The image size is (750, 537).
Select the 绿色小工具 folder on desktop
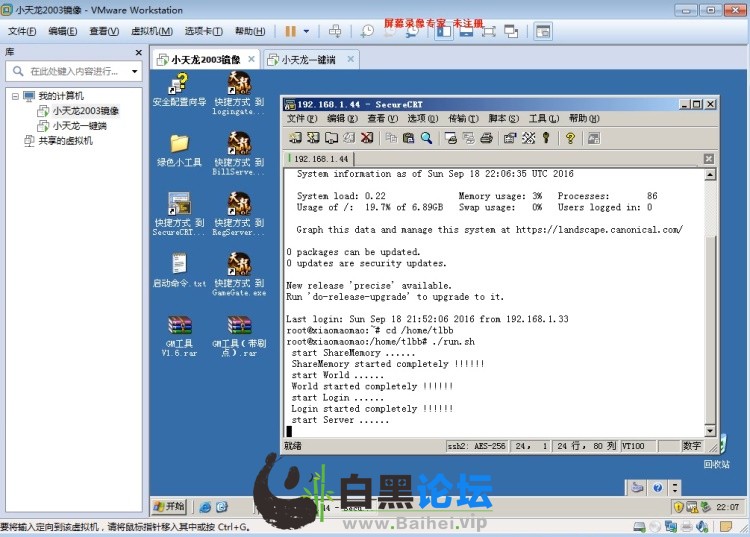tap(179, 150)
